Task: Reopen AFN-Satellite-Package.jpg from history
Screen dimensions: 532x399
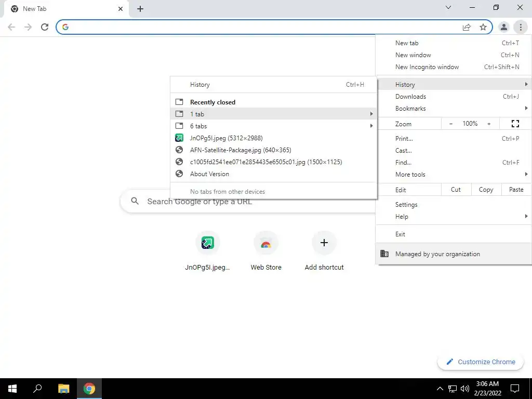Action: pos(274,150)
